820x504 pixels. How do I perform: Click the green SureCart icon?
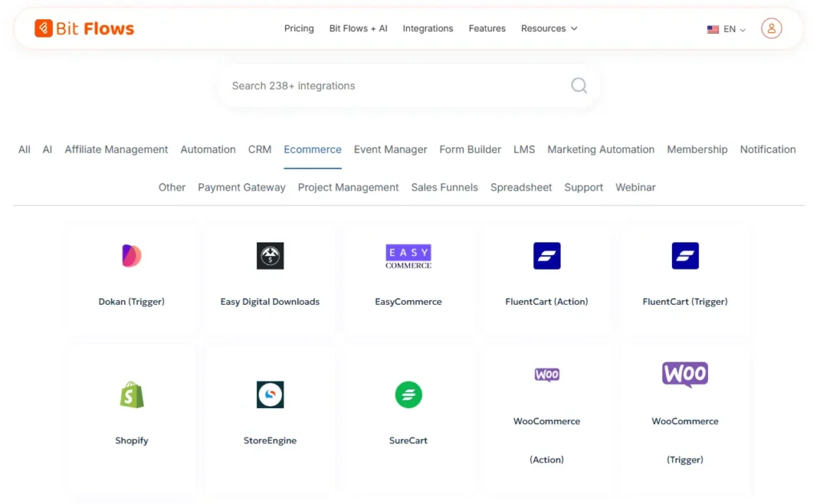408,394
